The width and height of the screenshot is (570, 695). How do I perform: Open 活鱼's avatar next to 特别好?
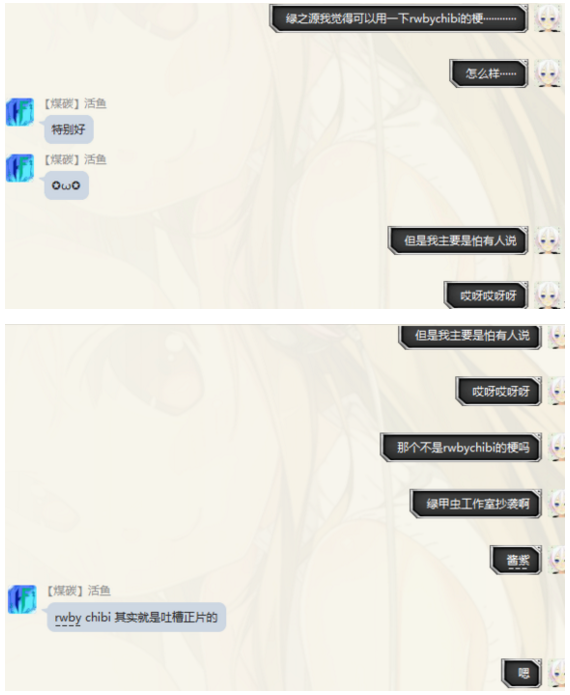click(x=20, y=112)
